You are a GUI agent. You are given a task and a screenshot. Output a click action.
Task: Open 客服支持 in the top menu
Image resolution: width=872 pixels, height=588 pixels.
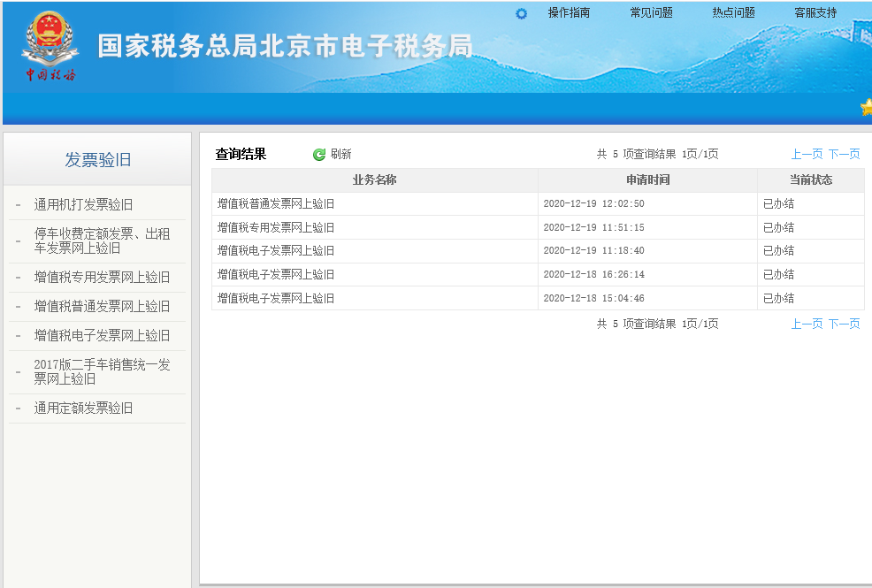815,13
